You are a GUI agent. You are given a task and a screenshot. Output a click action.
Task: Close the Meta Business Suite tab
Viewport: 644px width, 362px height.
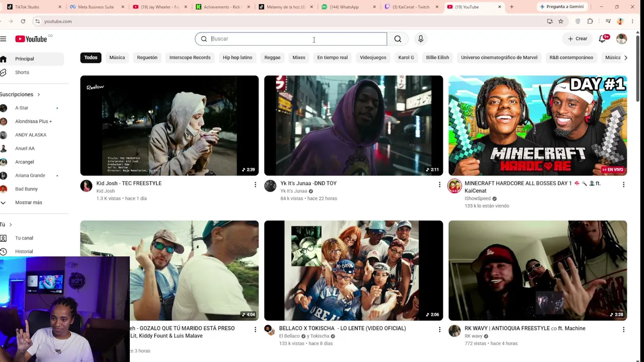pyautogui.click(x=123, y=7)
